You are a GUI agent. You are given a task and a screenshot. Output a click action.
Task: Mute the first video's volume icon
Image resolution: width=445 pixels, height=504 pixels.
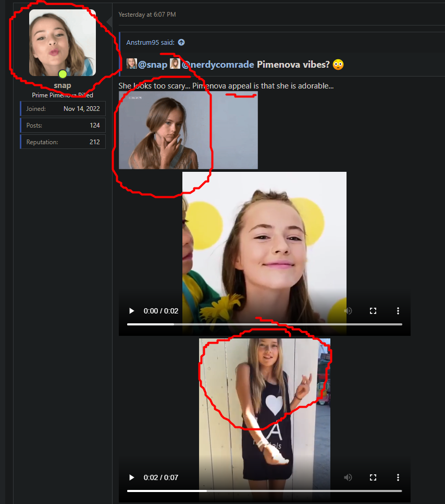click(x=348, y=311)
